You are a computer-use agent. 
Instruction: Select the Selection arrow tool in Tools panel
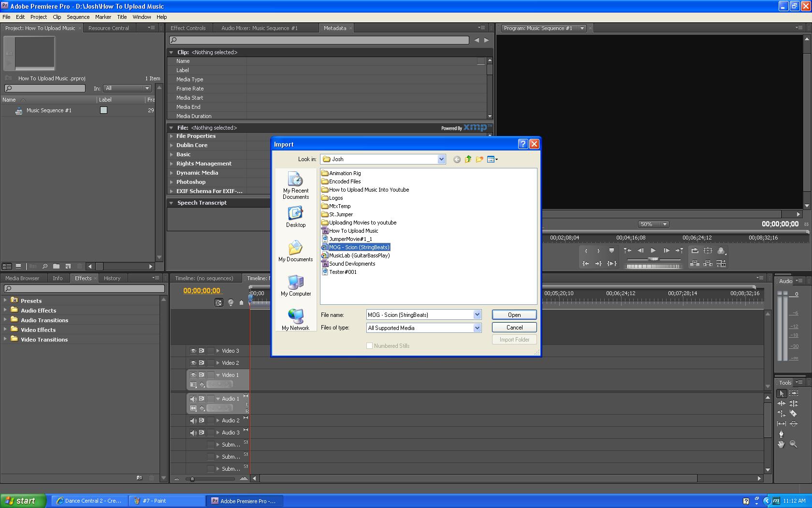782,394
